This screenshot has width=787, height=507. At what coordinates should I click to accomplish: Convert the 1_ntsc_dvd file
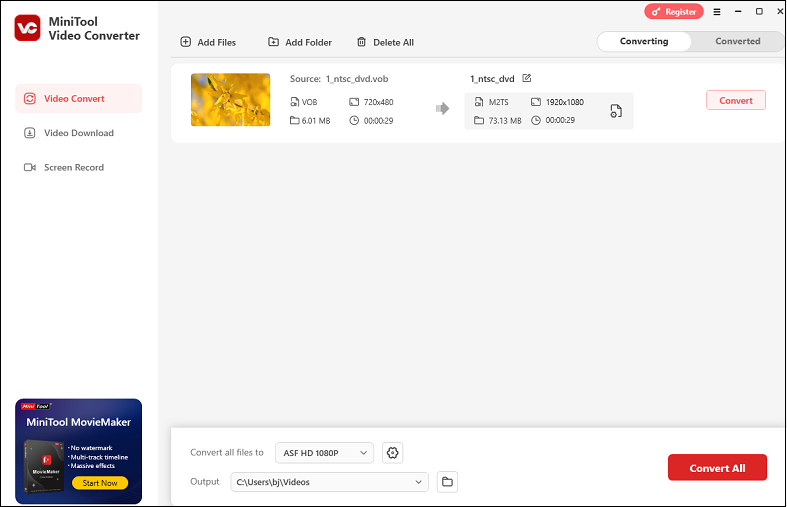coord(736,100)
